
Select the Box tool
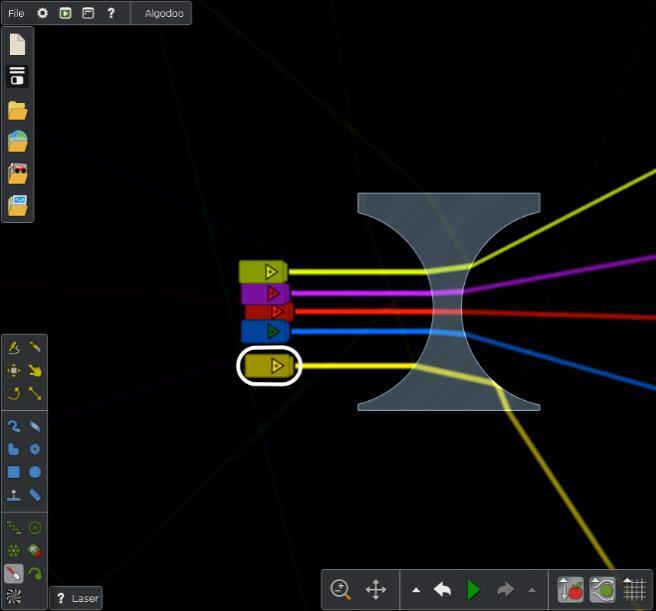[14, 472]
